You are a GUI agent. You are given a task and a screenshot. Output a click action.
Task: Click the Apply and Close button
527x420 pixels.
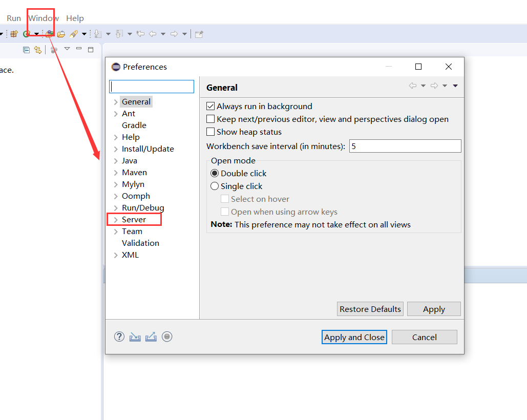[354, 337]
